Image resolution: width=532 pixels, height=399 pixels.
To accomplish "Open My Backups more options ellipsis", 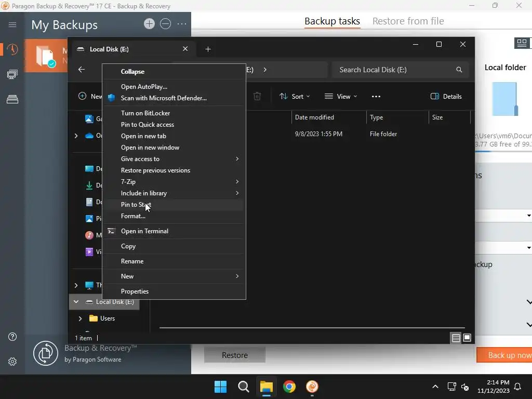I will 182,24.
